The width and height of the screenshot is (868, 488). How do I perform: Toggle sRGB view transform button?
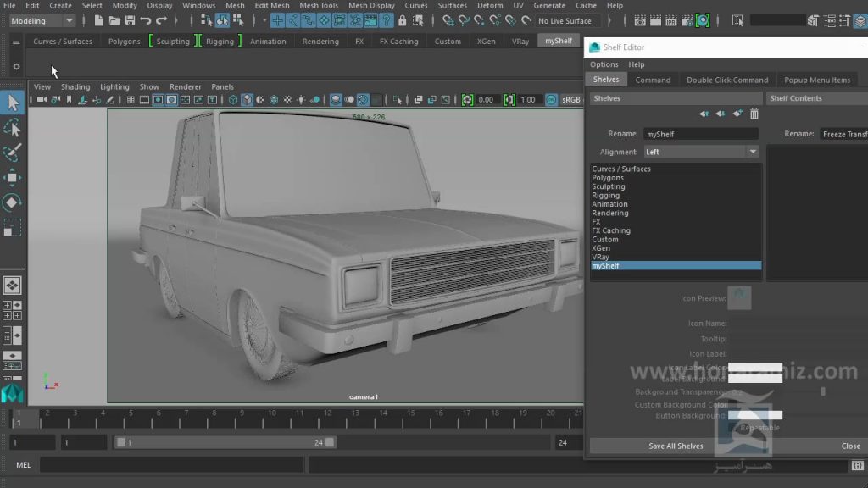click(551, 100)
